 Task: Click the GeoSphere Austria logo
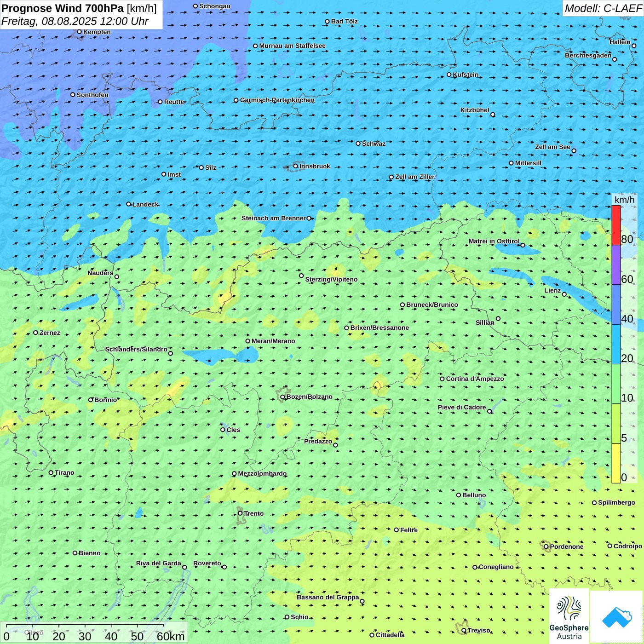coord(569,616)
